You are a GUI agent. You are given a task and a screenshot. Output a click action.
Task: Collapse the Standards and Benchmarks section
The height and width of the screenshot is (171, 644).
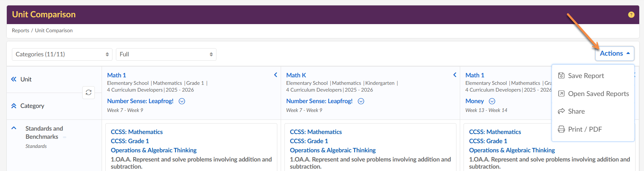14,128
